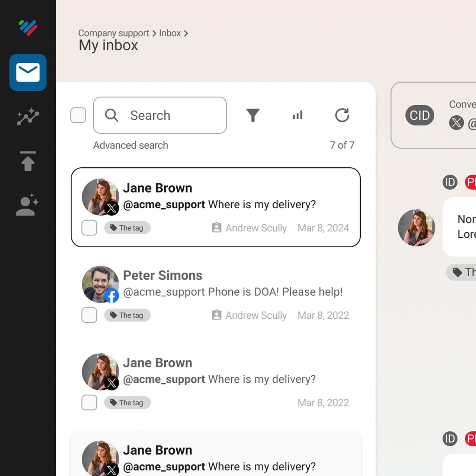Click the upload arrow icon in the sidebar
Screen dimensions: 476x476
click(x=28, y=161)
